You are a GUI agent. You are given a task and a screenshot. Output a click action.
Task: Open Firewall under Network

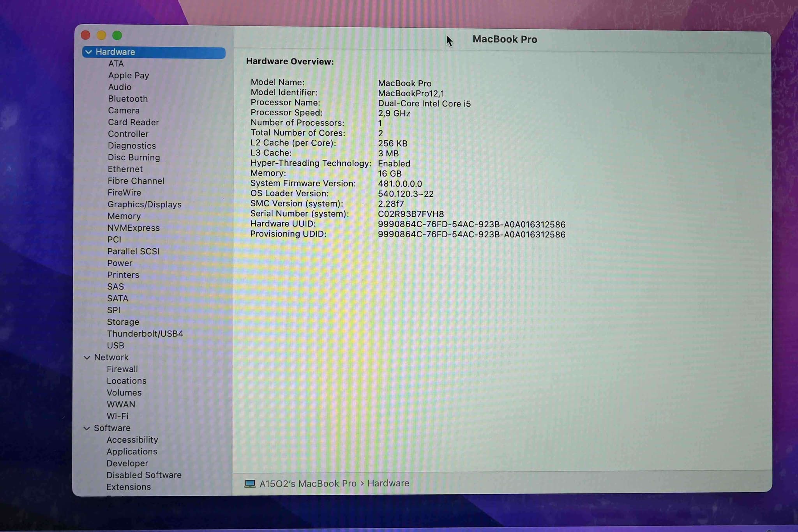click(122, 369)
